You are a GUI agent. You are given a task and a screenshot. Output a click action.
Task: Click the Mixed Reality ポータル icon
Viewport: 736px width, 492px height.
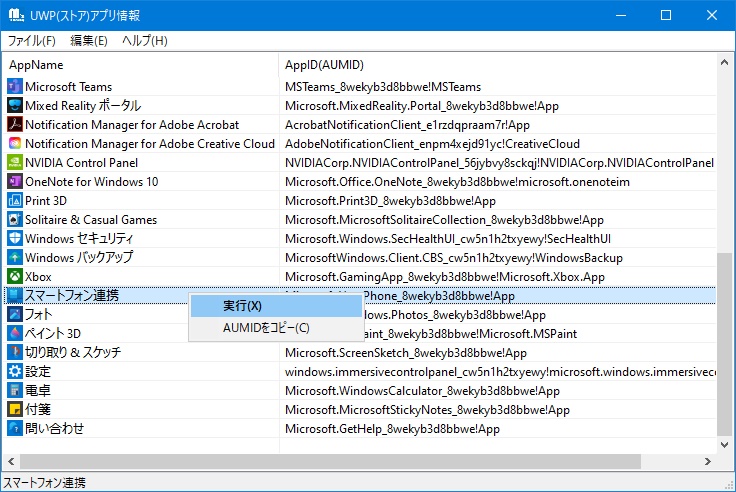[x=15, y=106]
